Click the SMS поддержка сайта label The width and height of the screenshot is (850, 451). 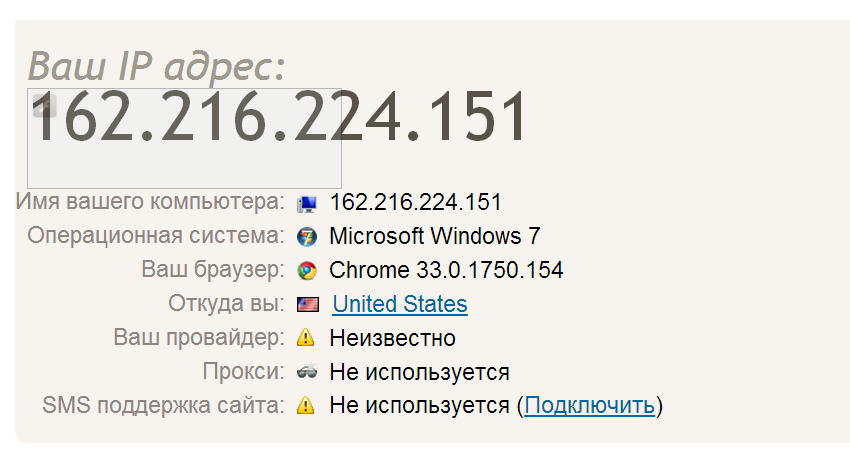163,406
